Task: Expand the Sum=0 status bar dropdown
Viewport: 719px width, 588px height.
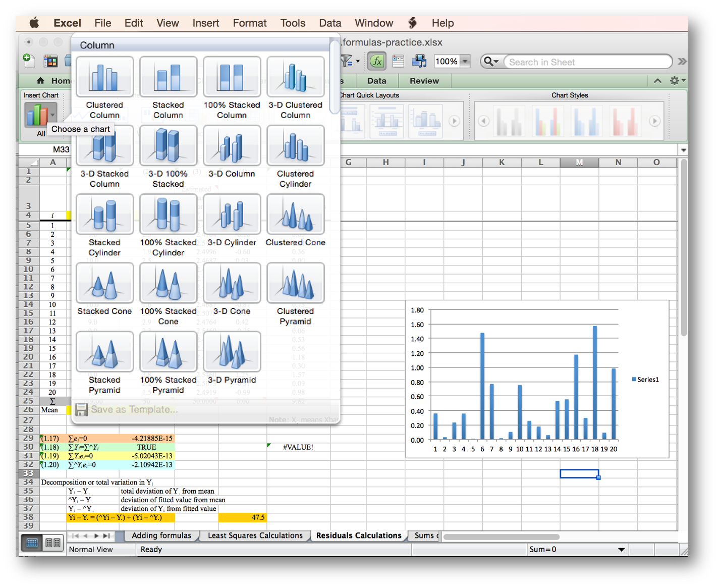Action: coord(621,550)
